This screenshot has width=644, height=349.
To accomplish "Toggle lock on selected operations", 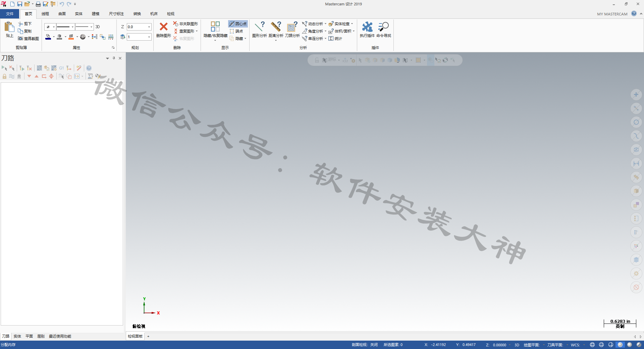I will (x=4, y=76).
